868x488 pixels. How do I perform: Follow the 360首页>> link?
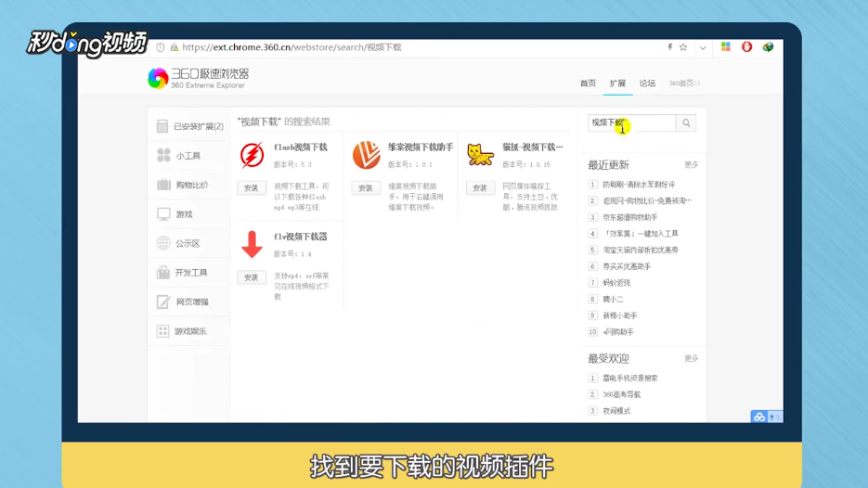pyautogui.click(x=684, y=83)
